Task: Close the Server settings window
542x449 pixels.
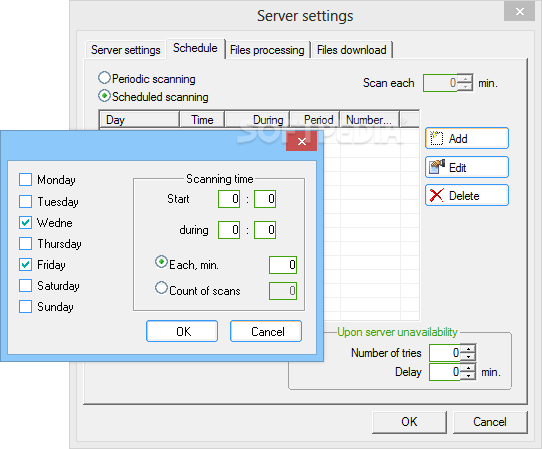Action: [x=519, y=12]
